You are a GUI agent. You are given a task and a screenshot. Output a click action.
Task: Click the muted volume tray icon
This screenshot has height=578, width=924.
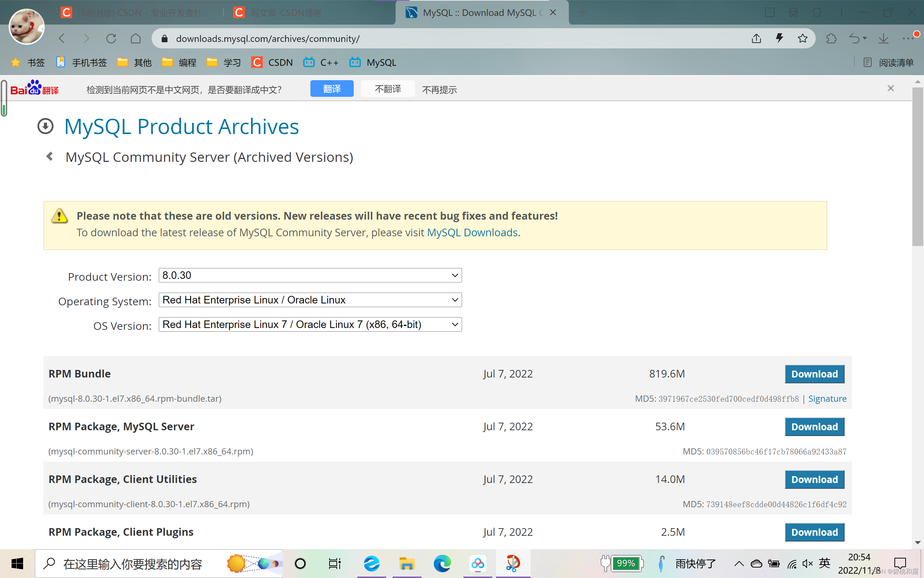pos(807,564)
